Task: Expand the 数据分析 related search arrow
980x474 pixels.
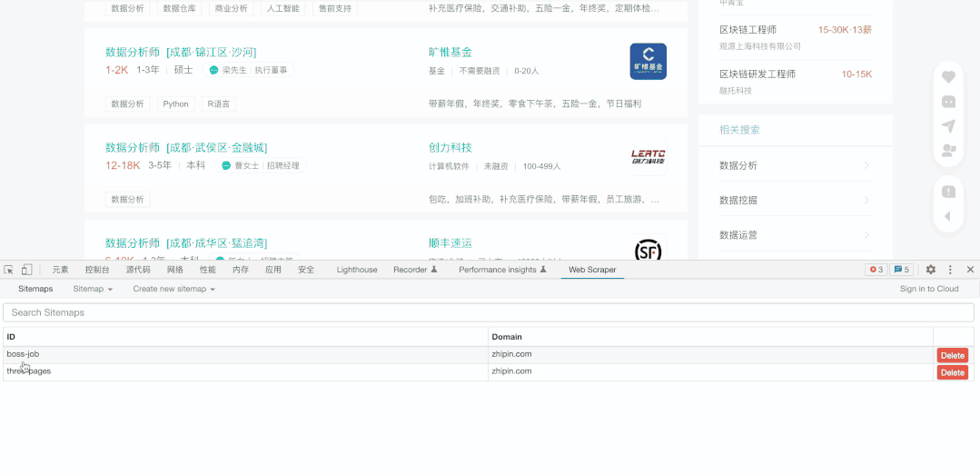Action: pyautogui.click(x=866, y=165)
